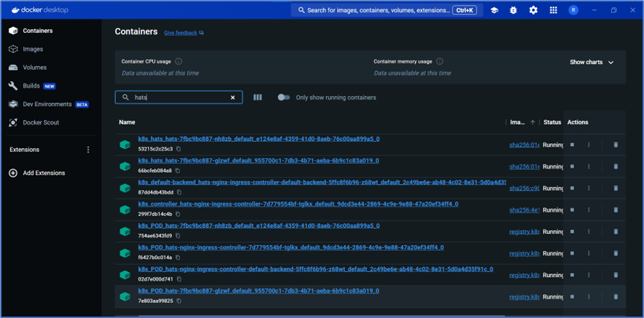The width and height of the screenshot is (644, 318).
Task: Show info for Container CPU usage
Action: click(x=178, y=61)
